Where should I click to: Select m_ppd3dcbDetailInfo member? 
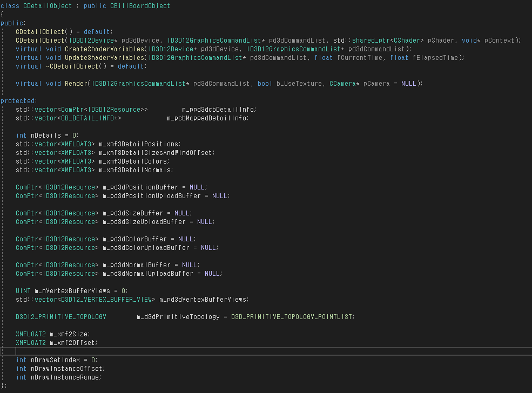coord(218,110)
